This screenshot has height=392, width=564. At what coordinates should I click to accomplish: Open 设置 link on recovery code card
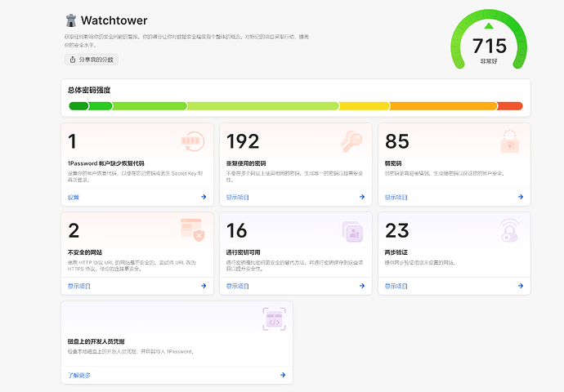[74, 198]
